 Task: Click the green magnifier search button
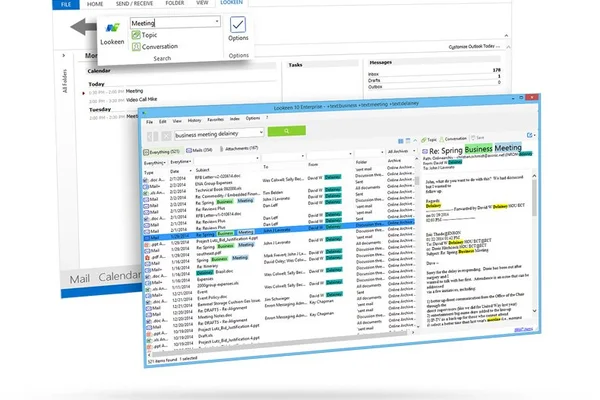click(287, 131)
